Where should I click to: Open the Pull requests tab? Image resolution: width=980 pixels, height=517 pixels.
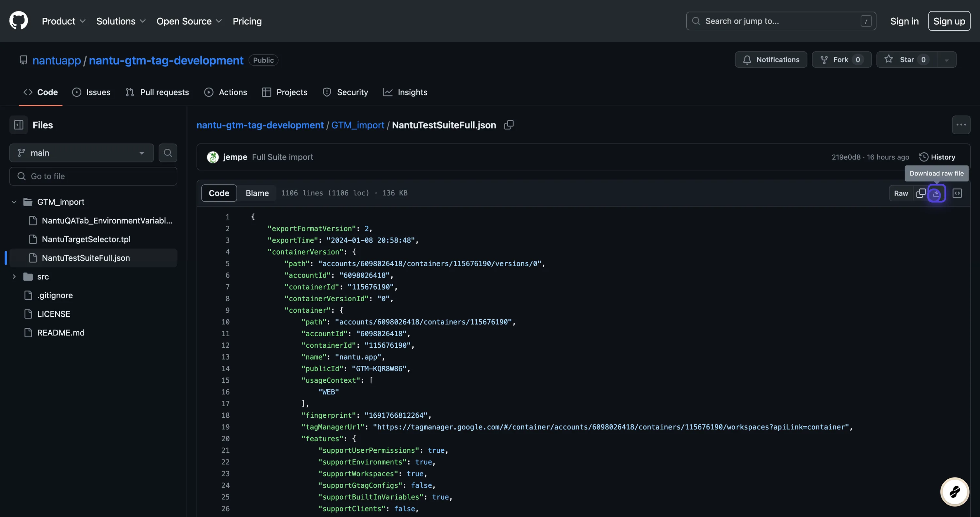click(157, 92)
